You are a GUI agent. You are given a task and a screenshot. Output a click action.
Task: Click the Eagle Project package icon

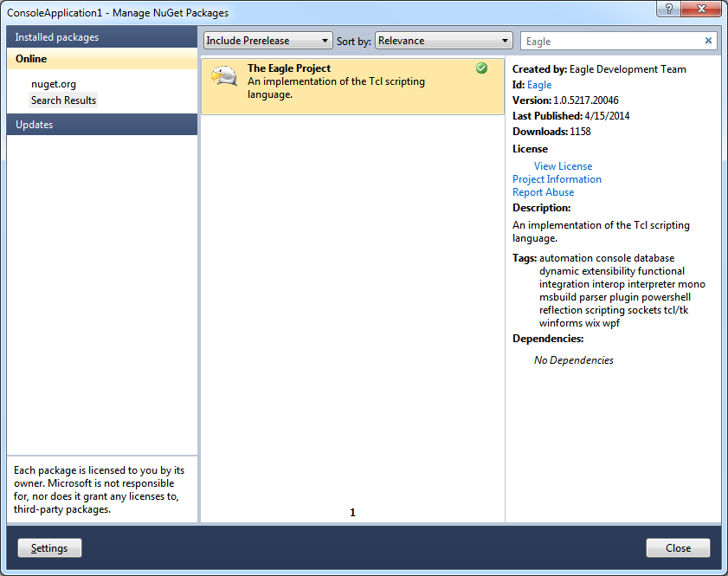(x=224, y=76)
